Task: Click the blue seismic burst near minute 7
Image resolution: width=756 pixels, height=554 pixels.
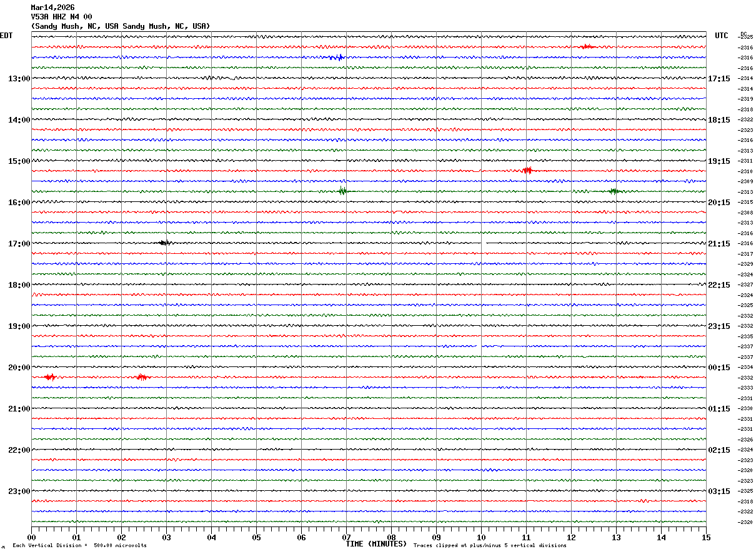Action: (337, 58)
